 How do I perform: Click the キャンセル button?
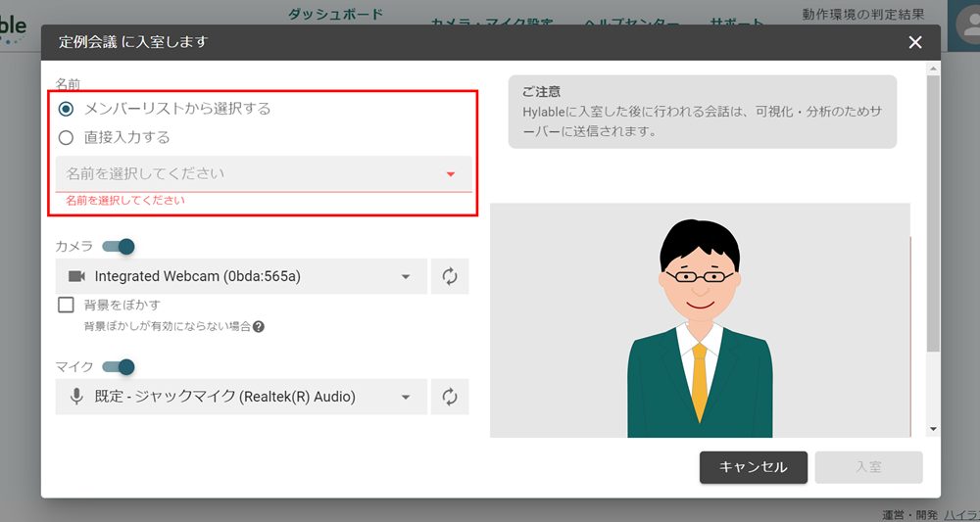(x=753, y=467)
